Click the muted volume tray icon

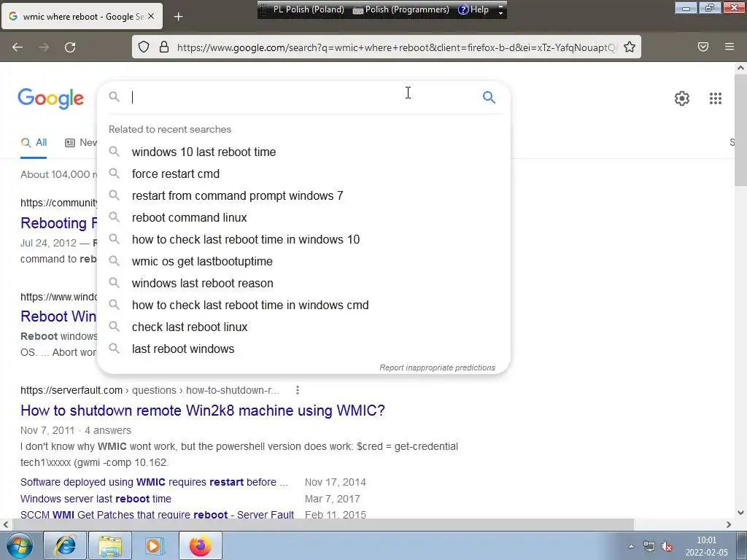click(x=667, y=546)
